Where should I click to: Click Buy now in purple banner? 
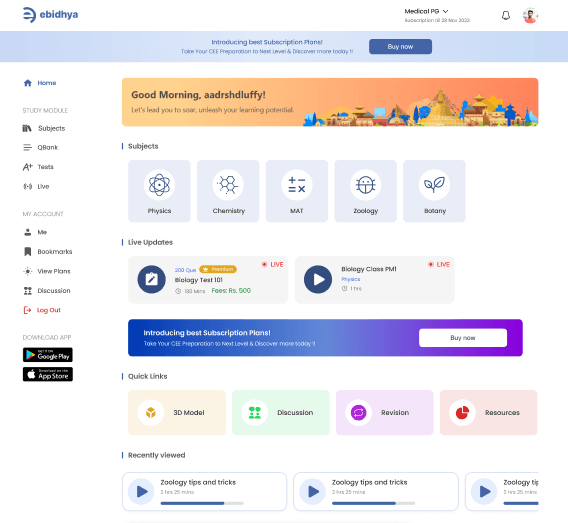pyautogui.click(x=463, y=338)
